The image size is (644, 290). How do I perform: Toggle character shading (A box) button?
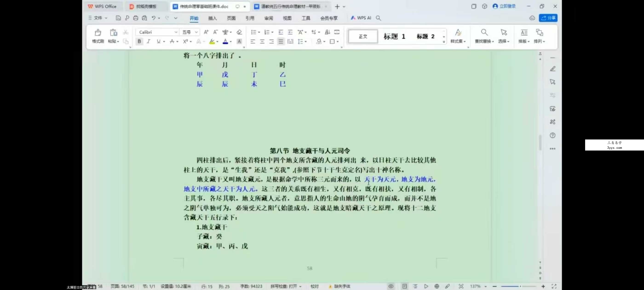pyautogui.click(x=239, y=41)
